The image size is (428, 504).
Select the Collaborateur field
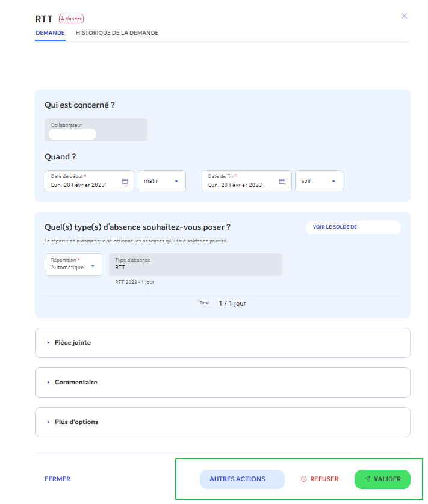point(96,130)
